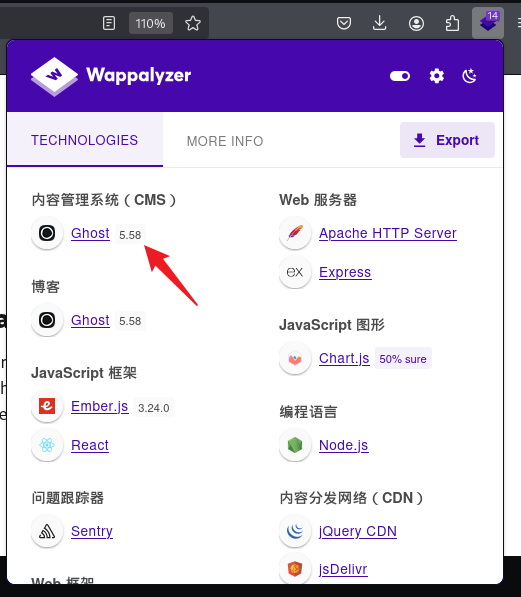
Task: Open the jQuery CDN link
Action: click(358, 531)
